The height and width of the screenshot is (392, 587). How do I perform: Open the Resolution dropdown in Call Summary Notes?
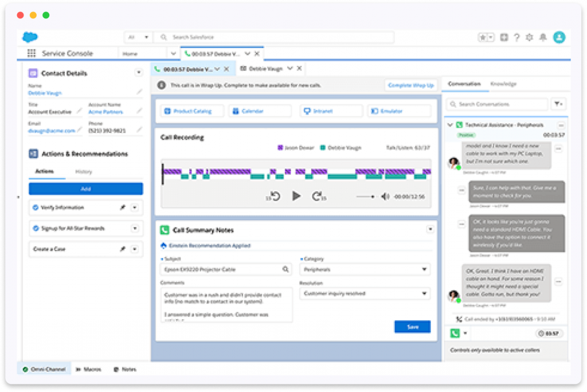425,293
